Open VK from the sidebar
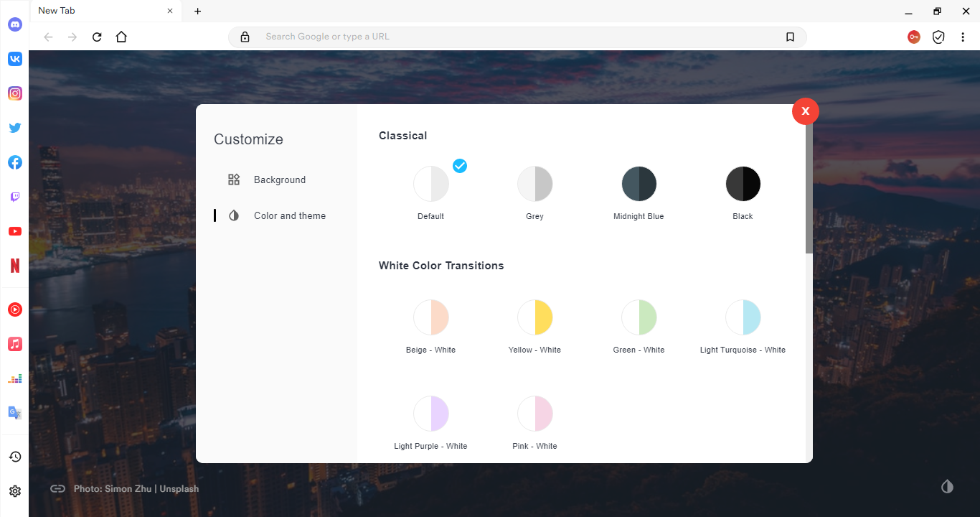Screen dimensions: 980x517 pyautogui.click(x=14, y=59)
